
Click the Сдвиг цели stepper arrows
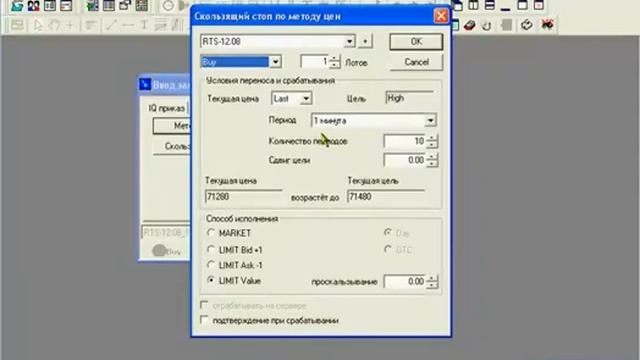click(431, 160)
